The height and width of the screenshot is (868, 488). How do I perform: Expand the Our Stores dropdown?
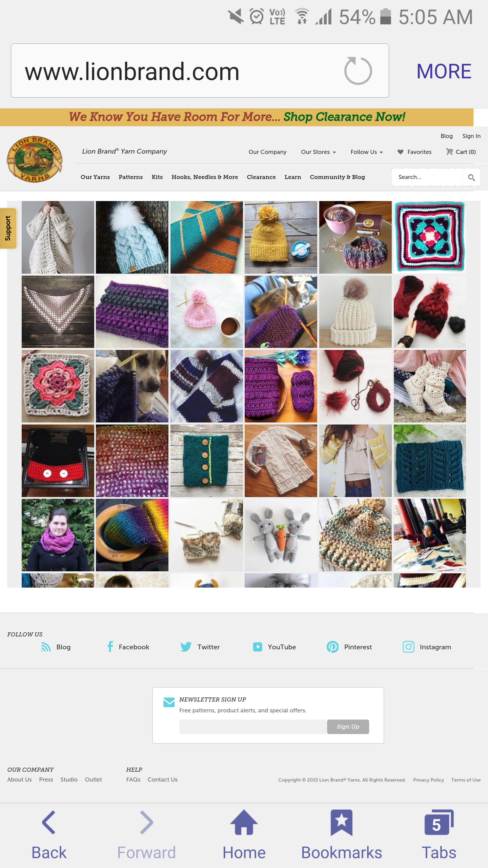pyautogui.click(x=319, y=152)
